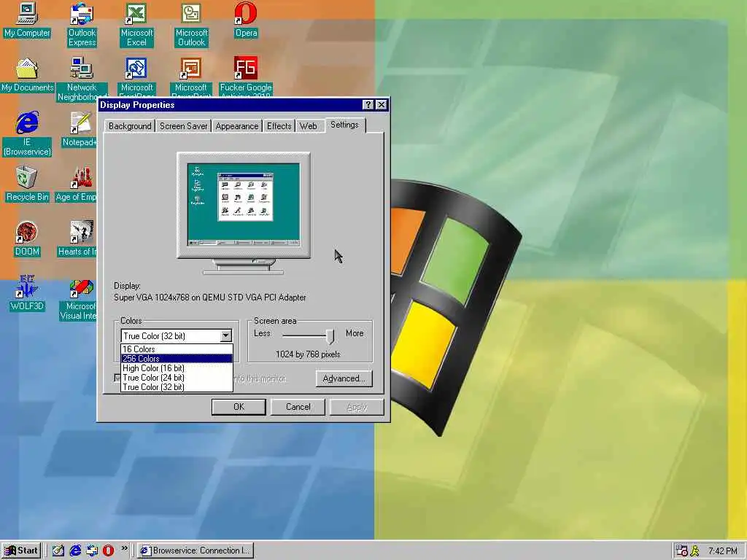
Task: Go to the Web tab
Action: click(309, 126)
